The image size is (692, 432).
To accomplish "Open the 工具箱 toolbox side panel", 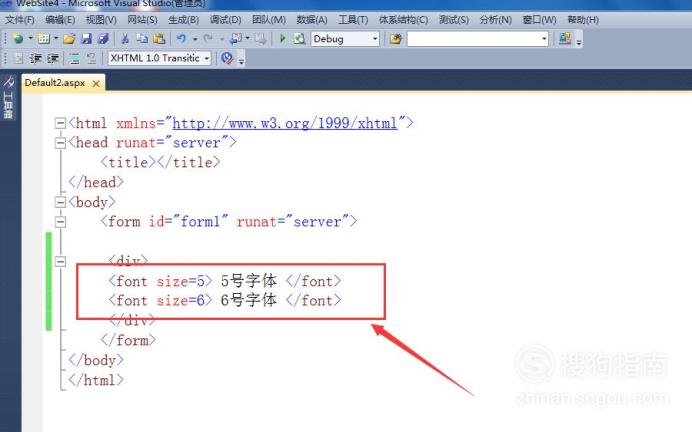I will pos(8,98).
